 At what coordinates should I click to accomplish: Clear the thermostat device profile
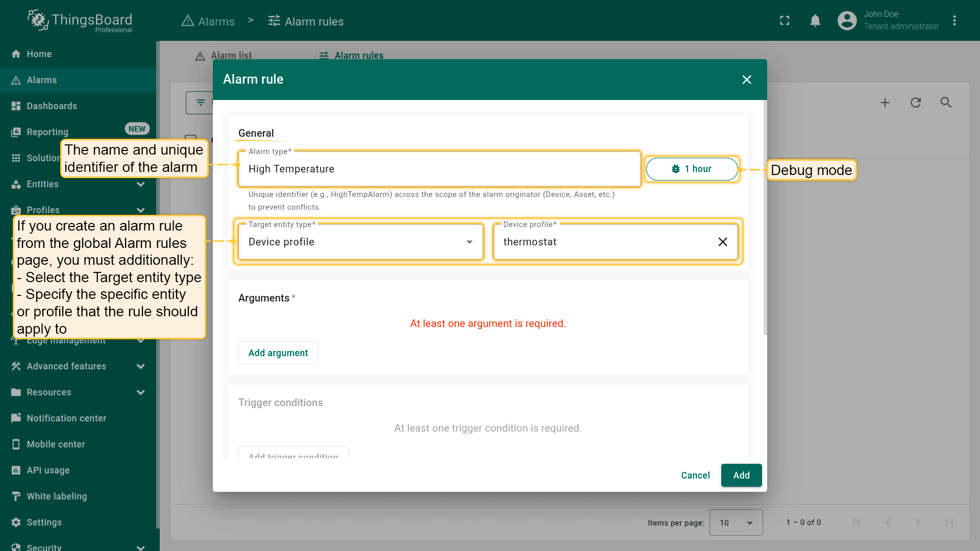tap(723, 242)
